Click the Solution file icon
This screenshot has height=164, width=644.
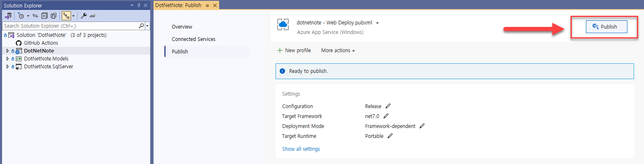pos(11,35)
